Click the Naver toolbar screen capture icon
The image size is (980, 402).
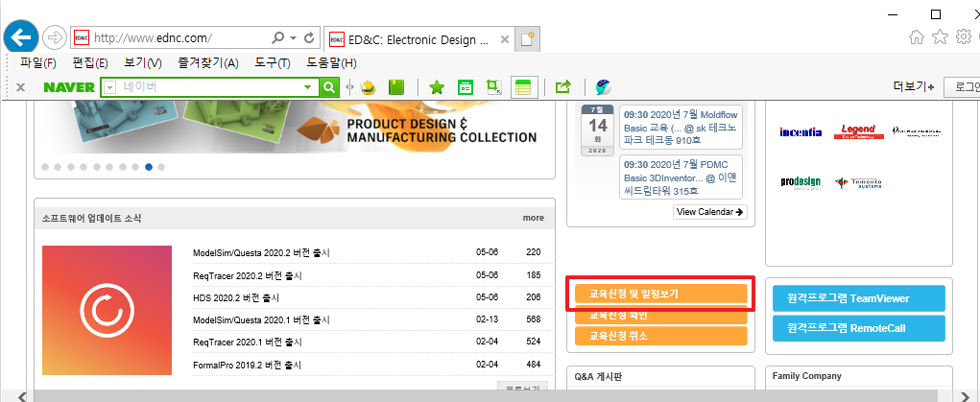[x=494, y=87]
